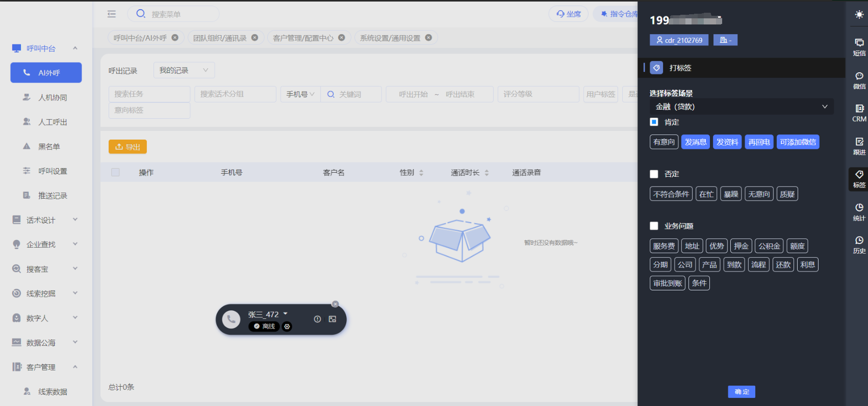Open the CRM sidebar icon
868x406 pixels.
click(x=859, y=113)
